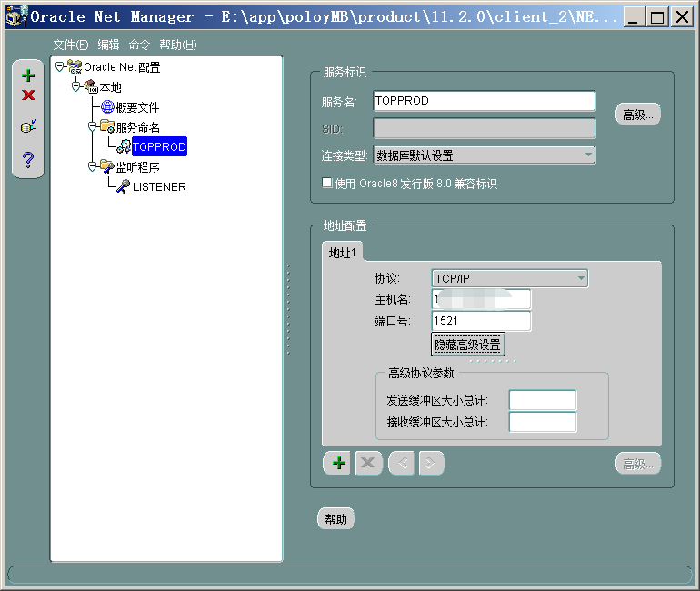Select TOPPROD in the tree
This screenshot has width=700, height=591.
tap(159, 147)
